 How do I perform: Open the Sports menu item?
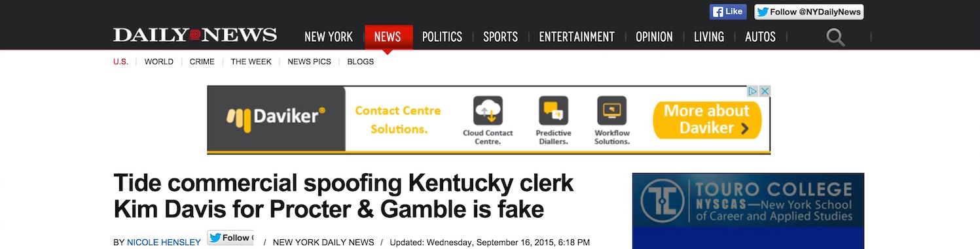click(x=500, y=37)
